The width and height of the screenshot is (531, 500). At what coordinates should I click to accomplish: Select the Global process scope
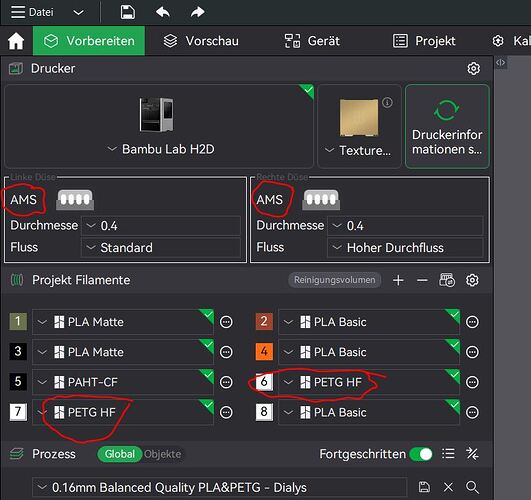(x=120, y=454)
